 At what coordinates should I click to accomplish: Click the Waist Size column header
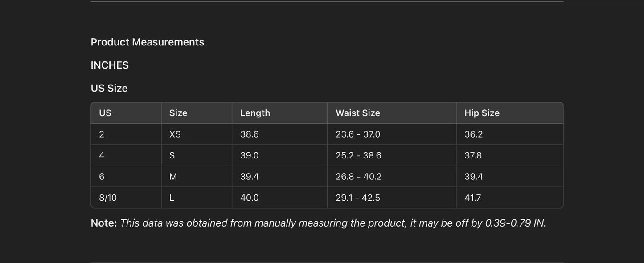[x=358, y=113]
